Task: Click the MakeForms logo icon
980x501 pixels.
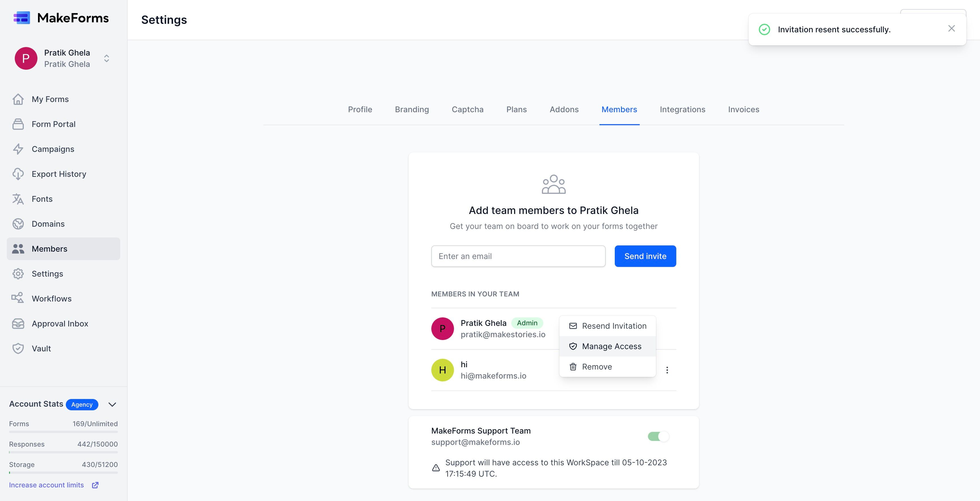Action: pyautogui.click(x=22, y=18)
